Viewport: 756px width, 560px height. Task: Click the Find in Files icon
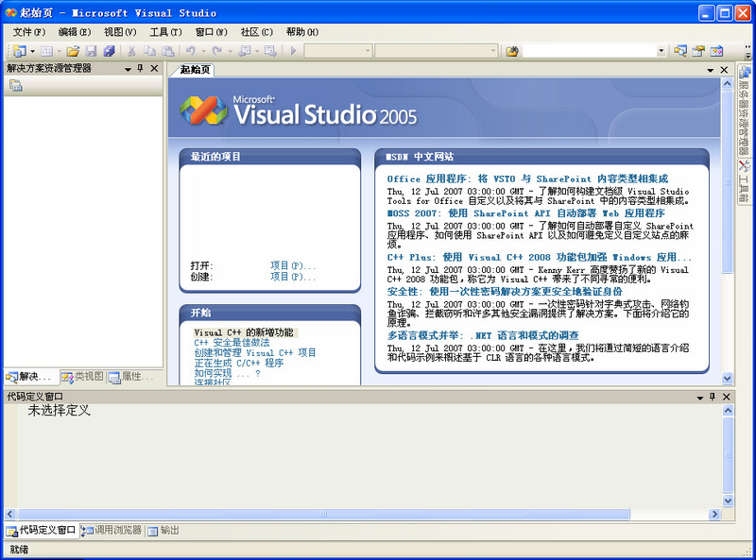tap(512, 51)
